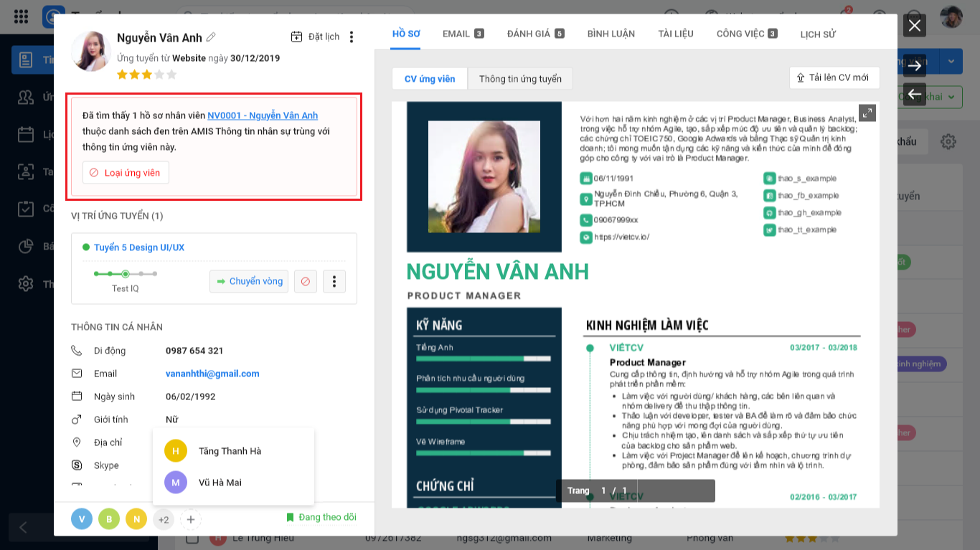Close the candidate detail popup with the X
Image resolution: width=980 pixels, height=550 pixels.
914,26
